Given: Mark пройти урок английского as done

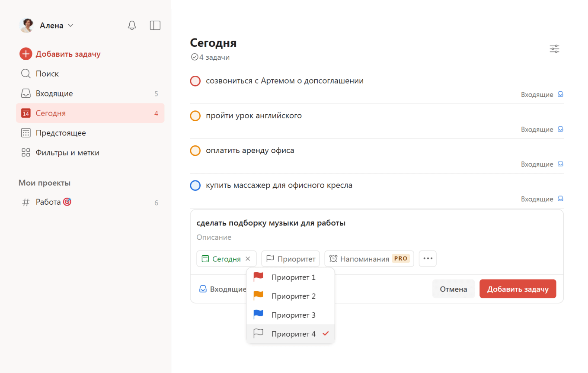Looking at the screenshot, I should (195, 116).
